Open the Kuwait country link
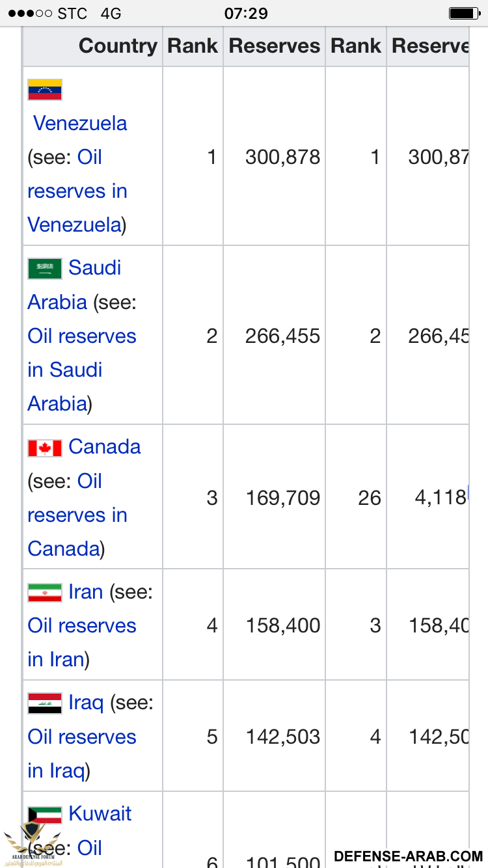The height and width of the screenshot is (868, 488). click(100, 813)
